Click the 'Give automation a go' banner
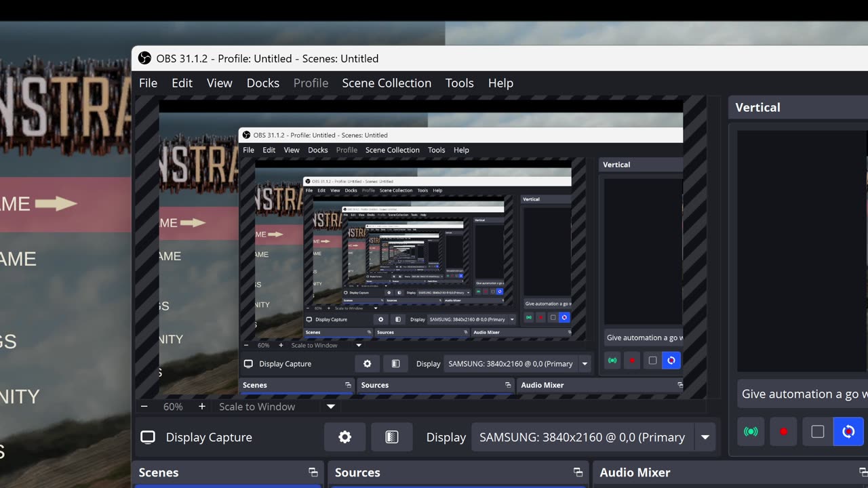 pos(802,394)
